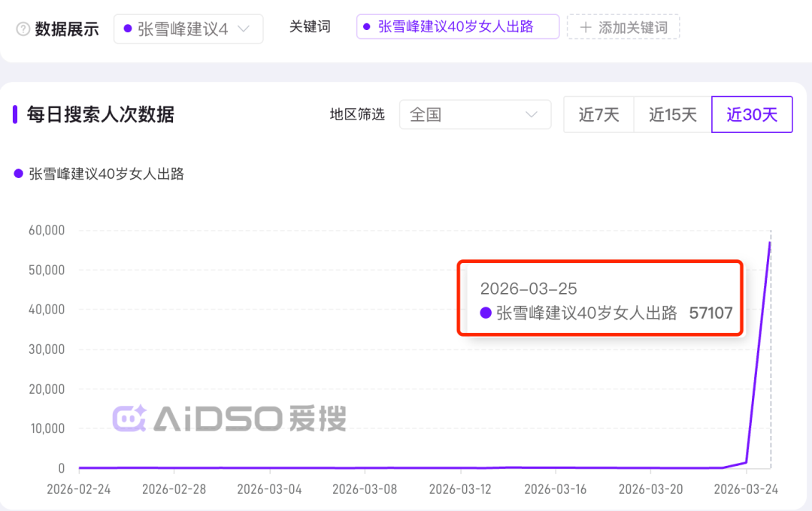Choose the 近30天 time range tab
812x511 pixels.
click(751, 115)
